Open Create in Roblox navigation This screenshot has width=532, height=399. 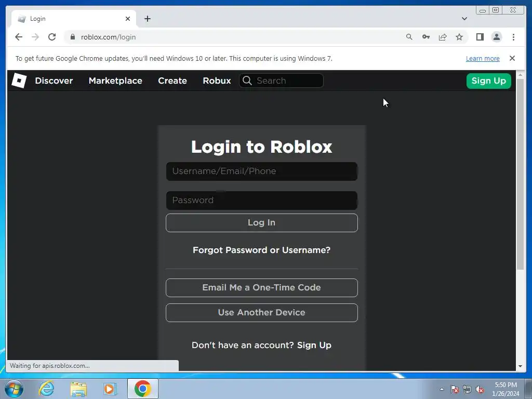[x=172, y=81]
